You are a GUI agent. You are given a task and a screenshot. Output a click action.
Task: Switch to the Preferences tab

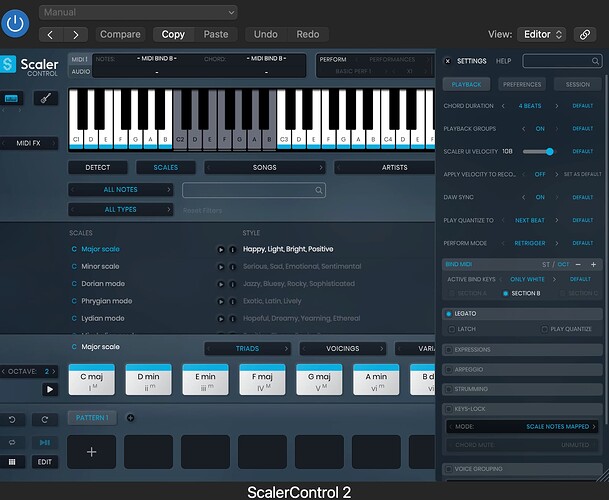522,85
